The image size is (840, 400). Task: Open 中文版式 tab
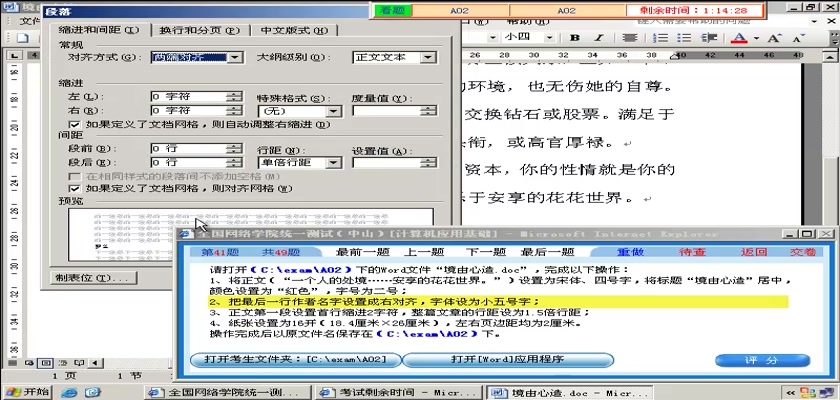tap(294, 31)
